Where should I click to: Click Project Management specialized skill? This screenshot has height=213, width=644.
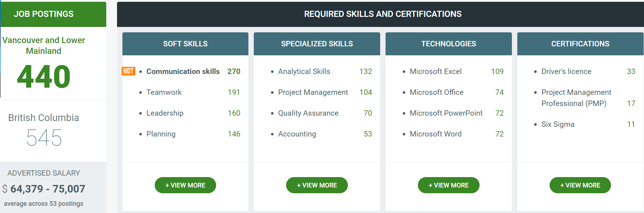[313, 92]
